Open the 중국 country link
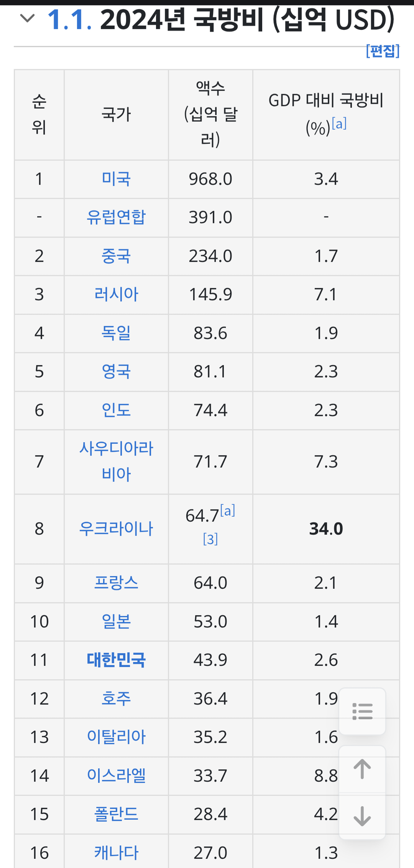Viewport: 414px width, 868px height. point(116,256)
